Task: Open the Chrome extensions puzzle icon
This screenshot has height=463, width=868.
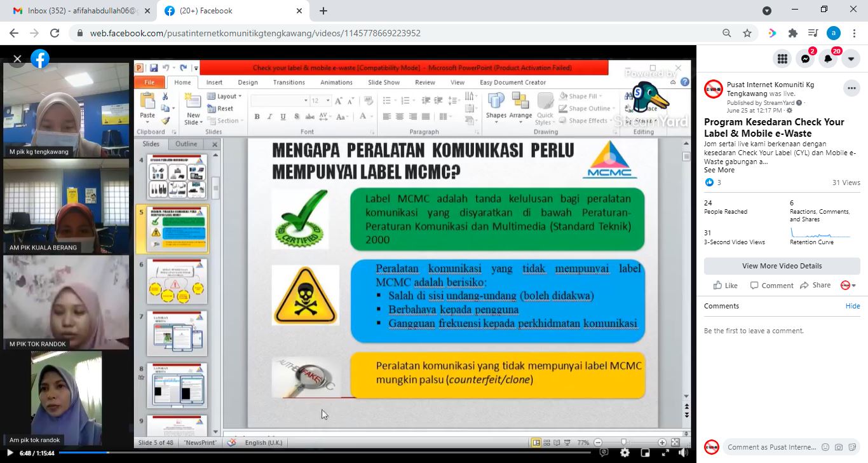Action: (792, 33)
